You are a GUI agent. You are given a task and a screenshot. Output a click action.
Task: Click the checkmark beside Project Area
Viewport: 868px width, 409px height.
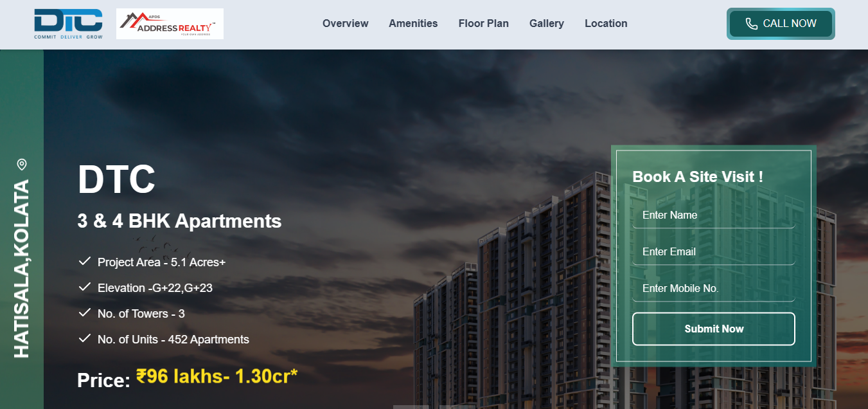pyautogui.click(x=84, y=261)
